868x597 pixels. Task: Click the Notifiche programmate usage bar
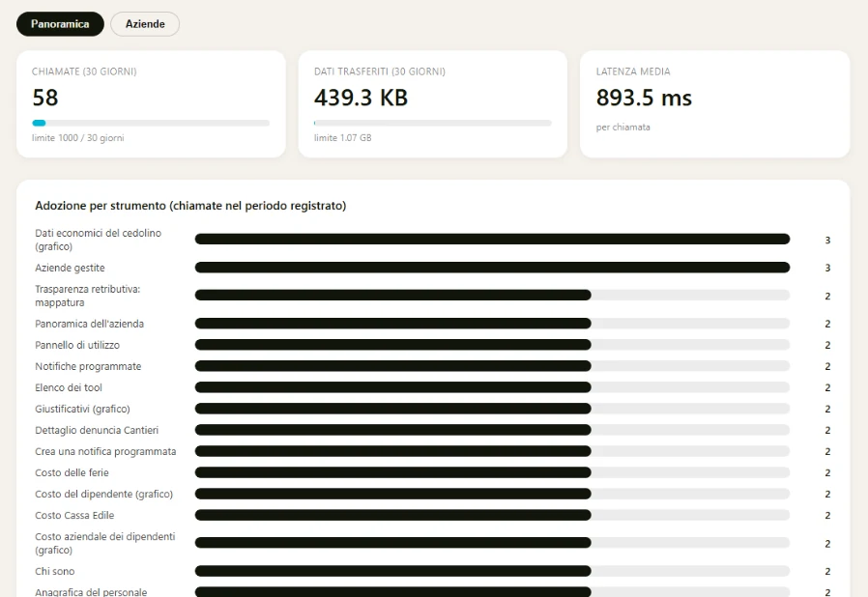(492, 366)
